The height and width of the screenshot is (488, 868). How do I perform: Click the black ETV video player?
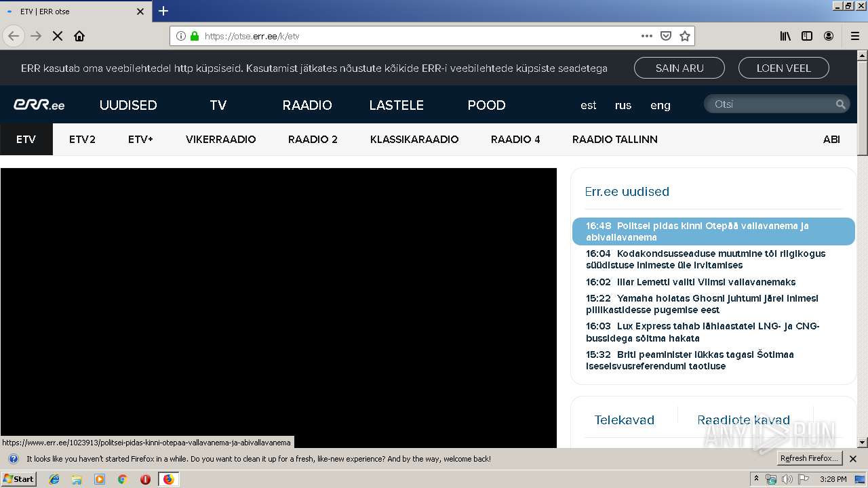point(278,308)
